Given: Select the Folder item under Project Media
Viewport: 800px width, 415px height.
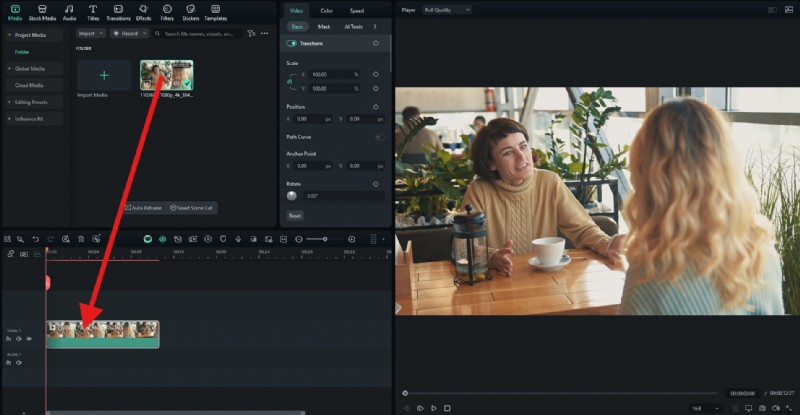Looking at the screenshot, I should click(x=22, y=52).
